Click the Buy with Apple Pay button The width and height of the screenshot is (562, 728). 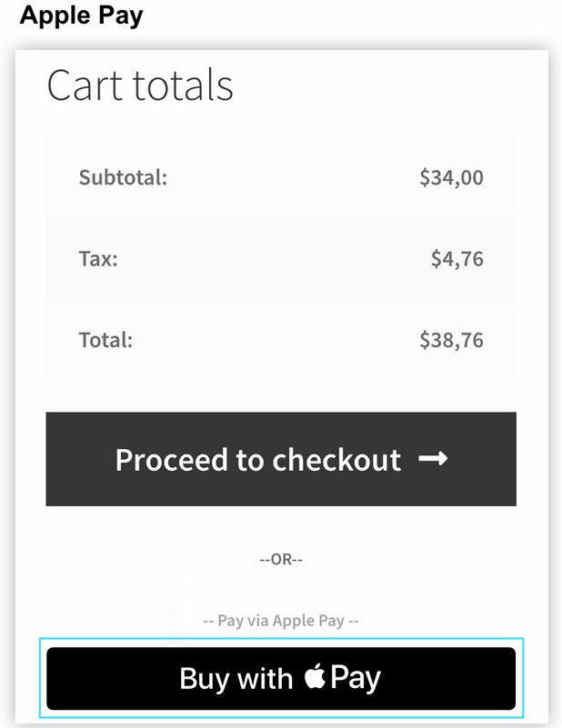click(x=281, y=678)
